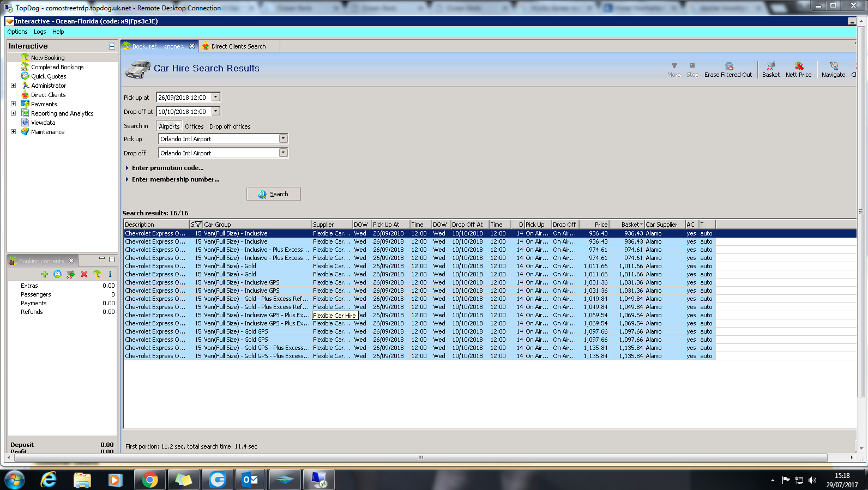
Task: Open the Options menu
Action: point(17,32)
